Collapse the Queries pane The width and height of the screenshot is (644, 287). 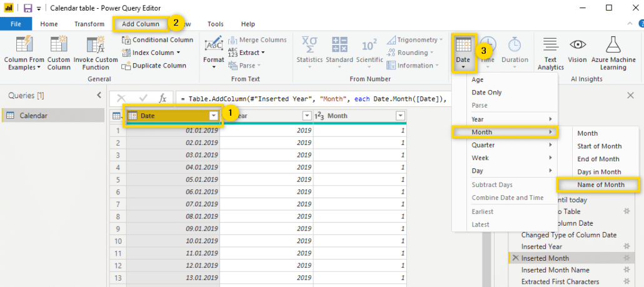[99, 95]
